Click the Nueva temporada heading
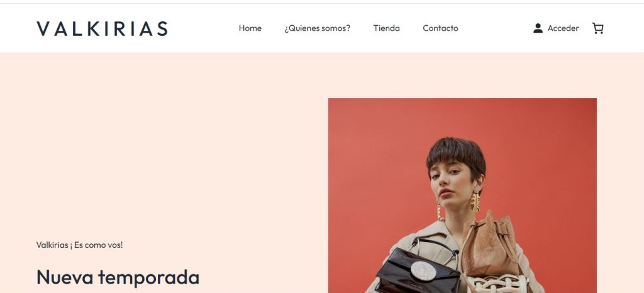Screen dimensions: 644x293 (x=118, y=277)
